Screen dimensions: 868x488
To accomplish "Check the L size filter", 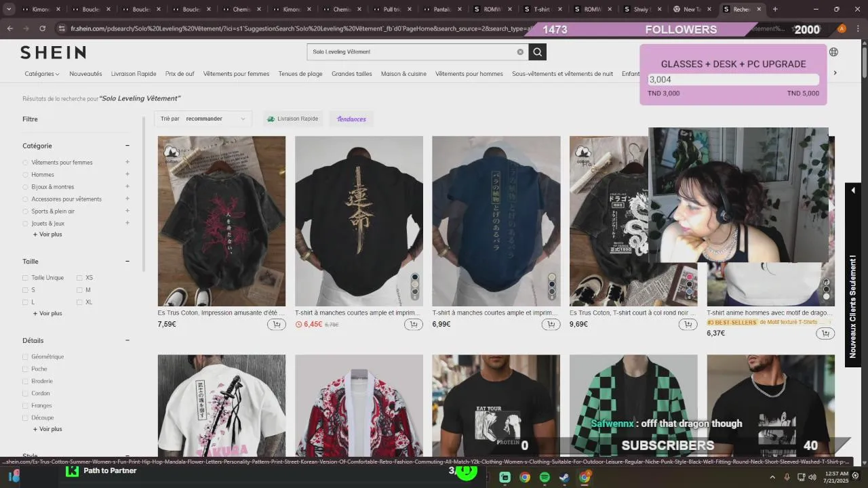I will (26, 302).
